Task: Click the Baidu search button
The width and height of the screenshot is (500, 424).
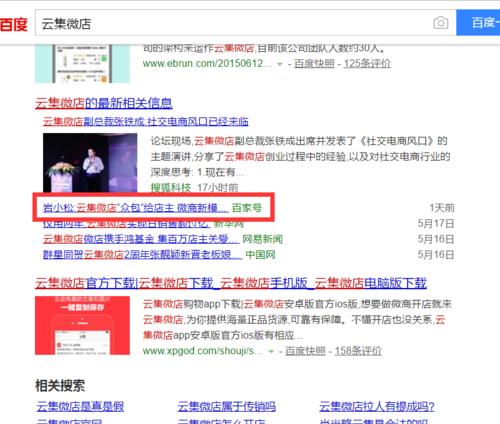Action: (478, 23)
